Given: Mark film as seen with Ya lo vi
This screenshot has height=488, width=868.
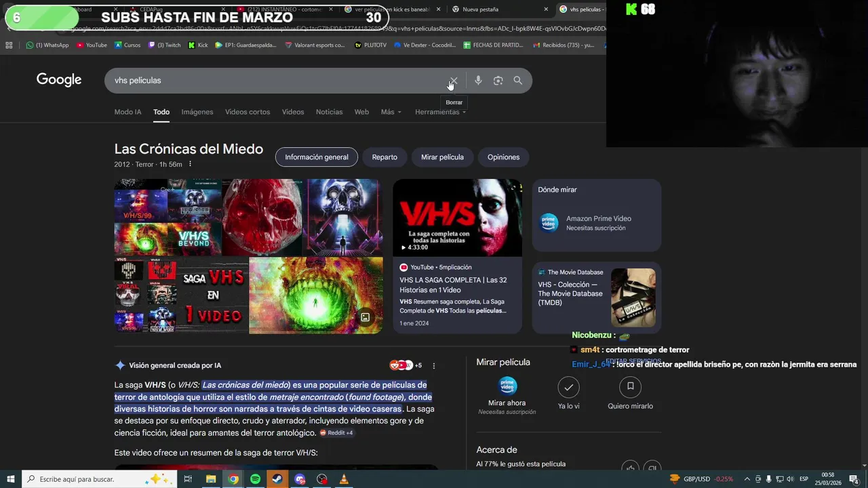Looking at the screenshot, I should click(568, 387).
